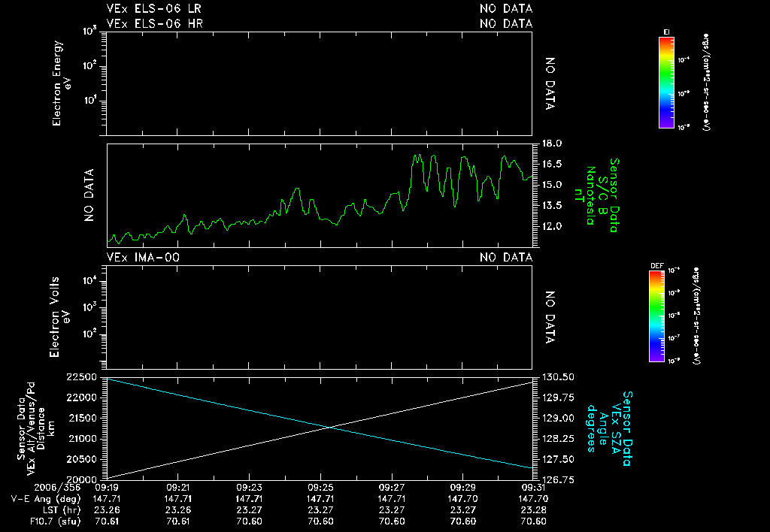Click the EI rainbow color bar
The image size is (770, 532).
[x=666, y=83]
